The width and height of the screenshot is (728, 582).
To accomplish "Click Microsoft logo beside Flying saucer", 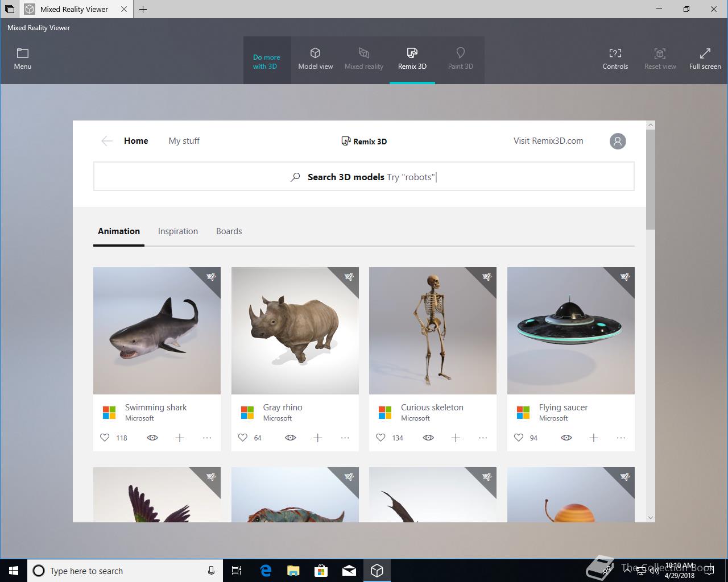I will (x=523, y=413).
